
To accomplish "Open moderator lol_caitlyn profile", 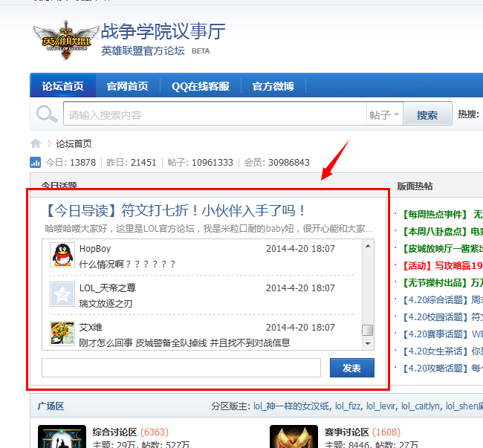I will (x=421, y=406).
